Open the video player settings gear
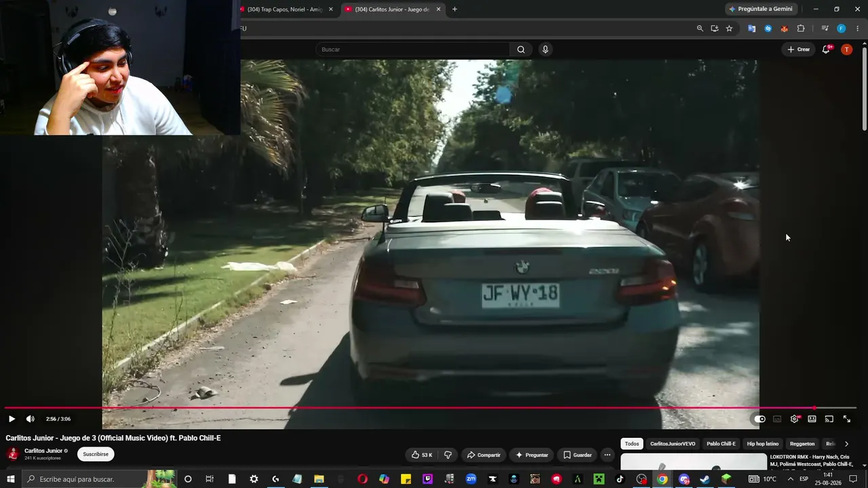868x488 pixels. [794, 419]
